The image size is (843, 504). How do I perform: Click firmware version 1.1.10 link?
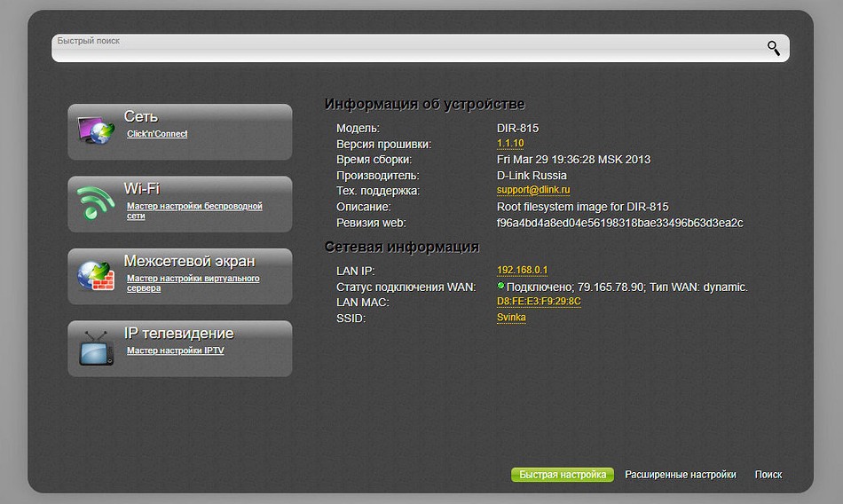[x=510, y=144]
